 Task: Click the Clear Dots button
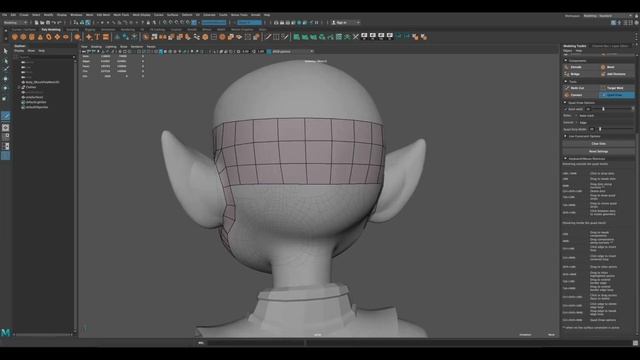(598, 144)
